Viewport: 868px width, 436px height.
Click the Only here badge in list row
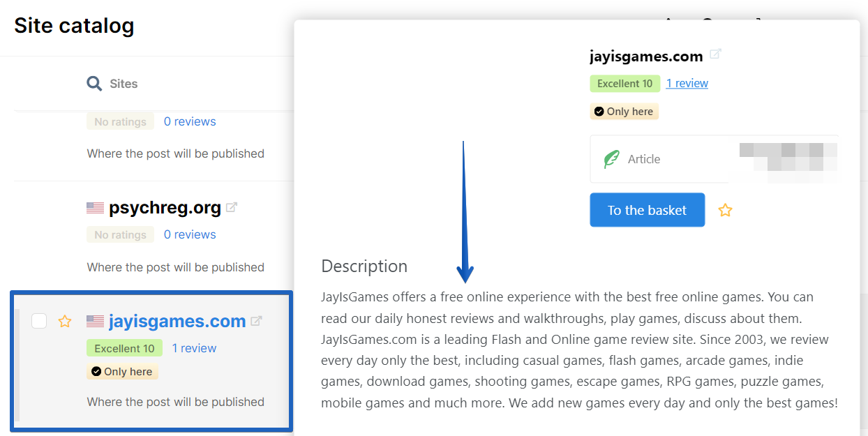123,372
